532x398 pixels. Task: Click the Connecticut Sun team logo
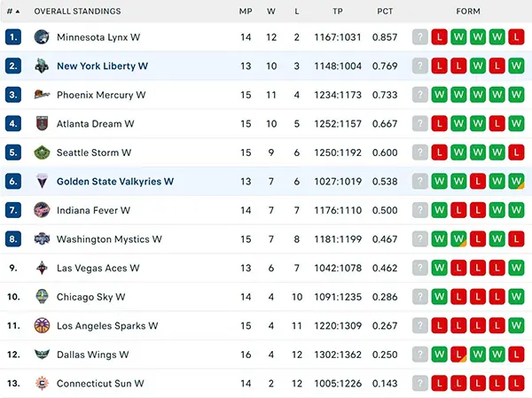[x=42, y=383]
